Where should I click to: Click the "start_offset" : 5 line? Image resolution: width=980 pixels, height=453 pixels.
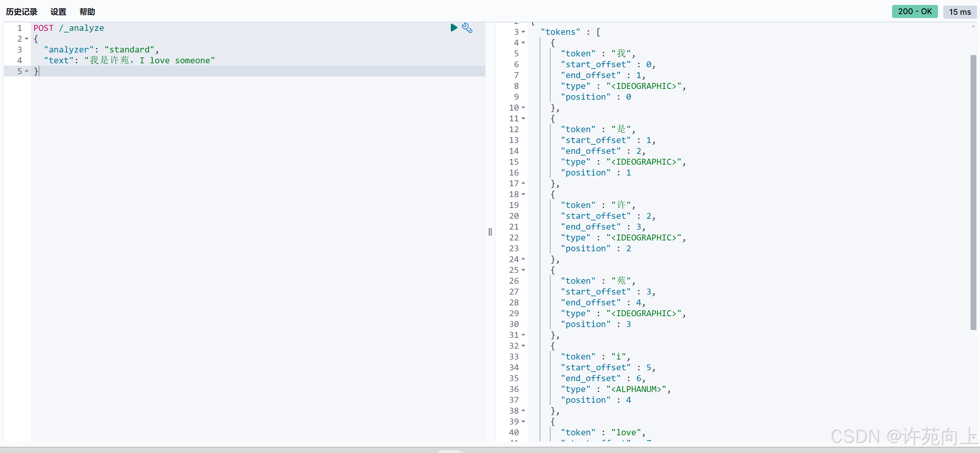[608, 367]
